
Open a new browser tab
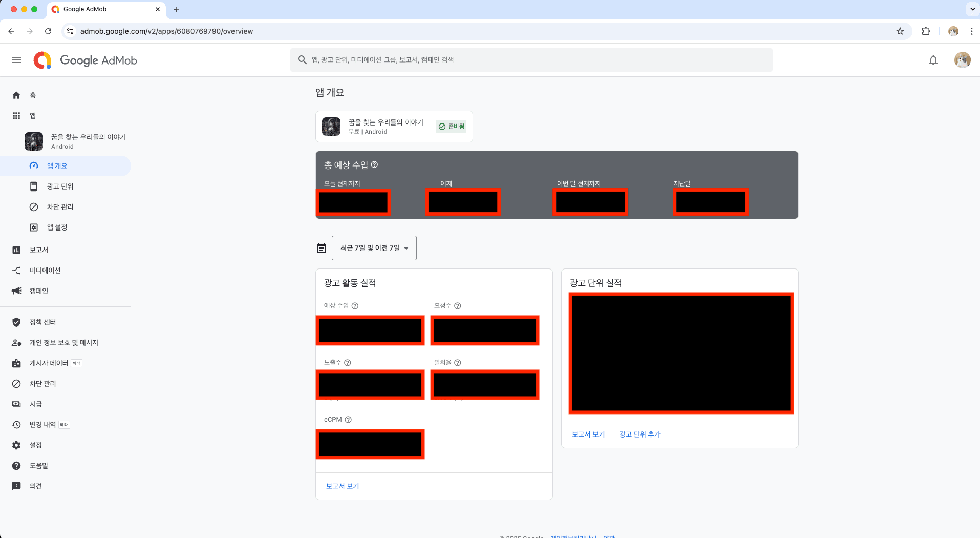tap(176, 9)
